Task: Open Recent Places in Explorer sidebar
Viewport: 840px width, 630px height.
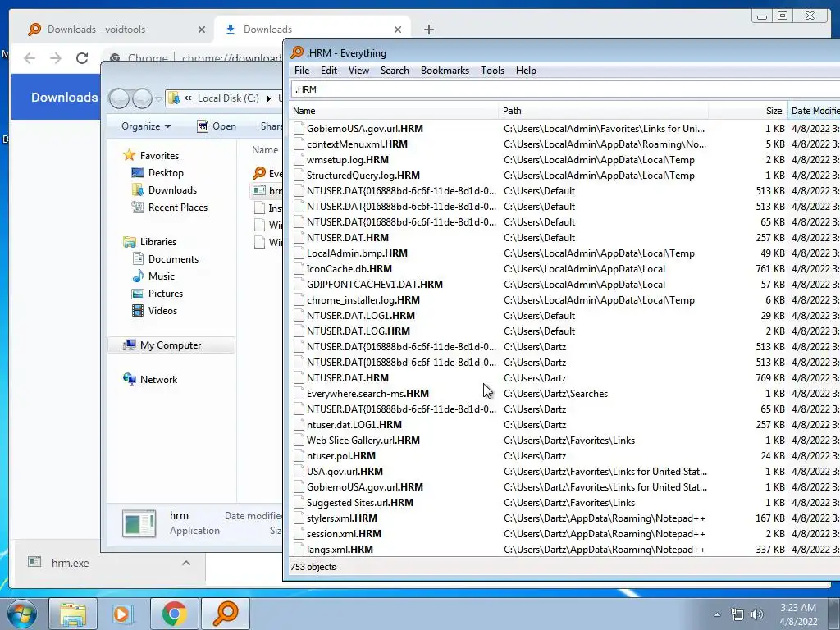Action: [x=177, y=208]
